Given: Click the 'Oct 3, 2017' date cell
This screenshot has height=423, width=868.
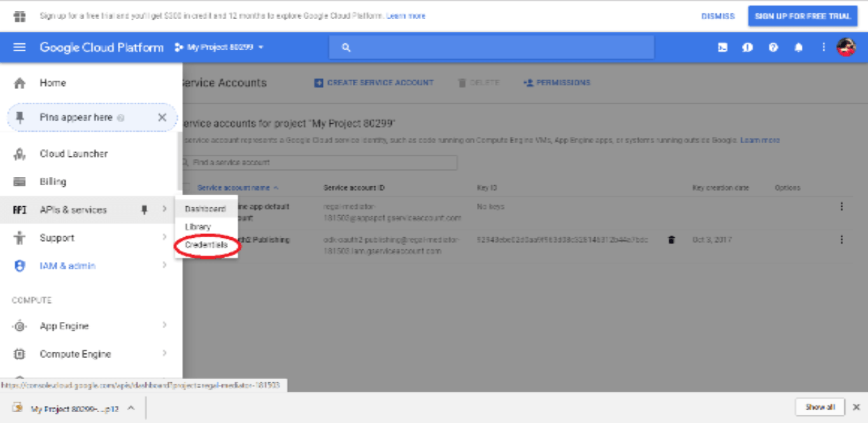Looking at the screenshot, I should [712, 240].
